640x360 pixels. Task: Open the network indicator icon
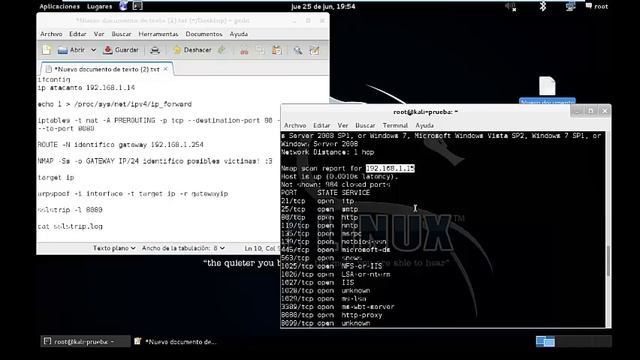[570, 6]
